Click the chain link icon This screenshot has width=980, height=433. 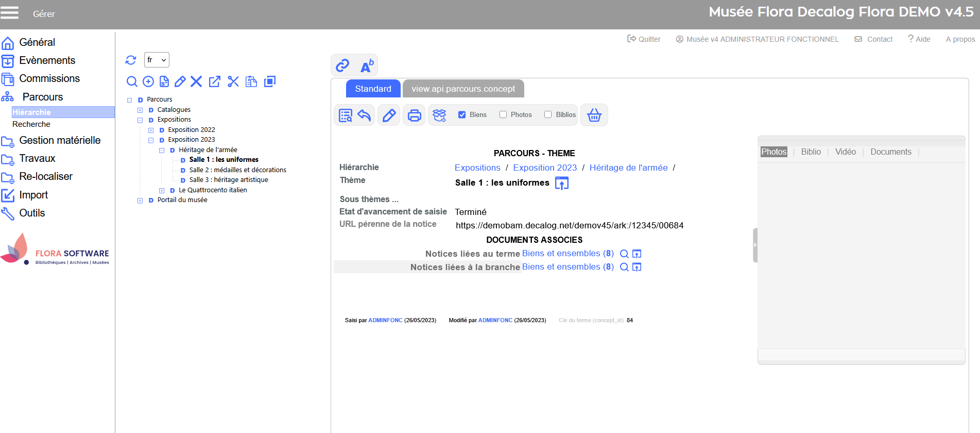pyautogui.click(x=342, y=65)
